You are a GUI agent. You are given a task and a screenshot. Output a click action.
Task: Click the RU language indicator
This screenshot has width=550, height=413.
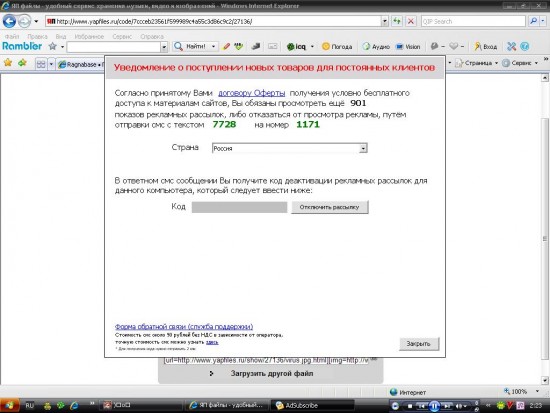(29, 406)
